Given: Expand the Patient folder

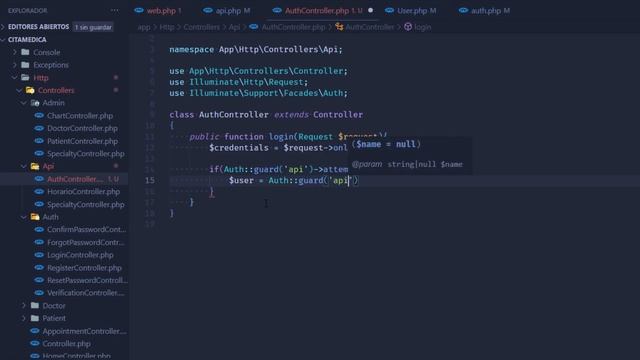Looking at the screenshot, I should tap(54, 318).
